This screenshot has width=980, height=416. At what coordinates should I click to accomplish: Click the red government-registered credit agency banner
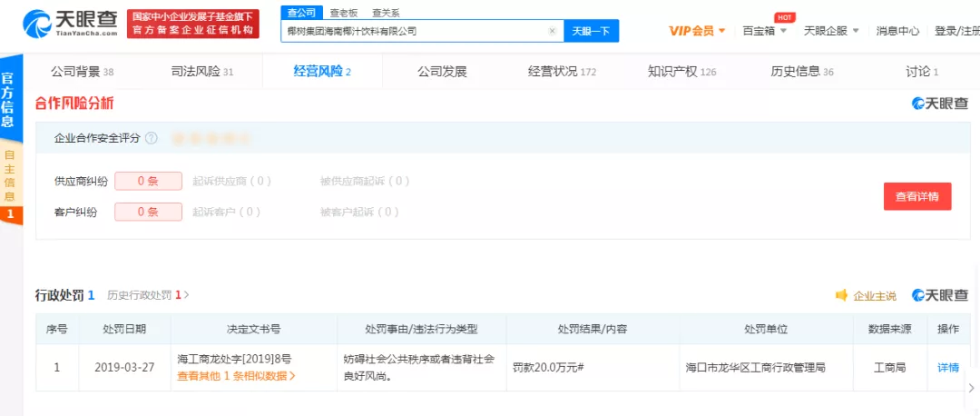pos(193,24)
